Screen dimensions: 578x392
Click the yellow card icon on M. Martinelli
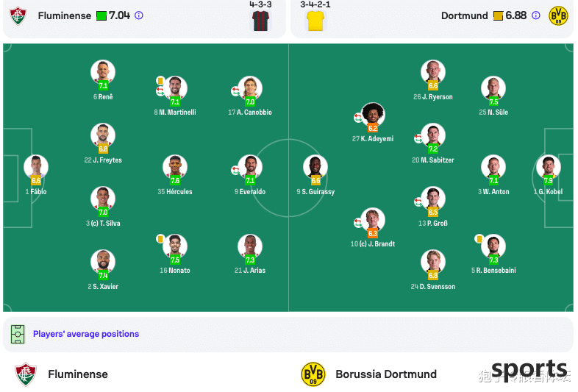point(160,80)
